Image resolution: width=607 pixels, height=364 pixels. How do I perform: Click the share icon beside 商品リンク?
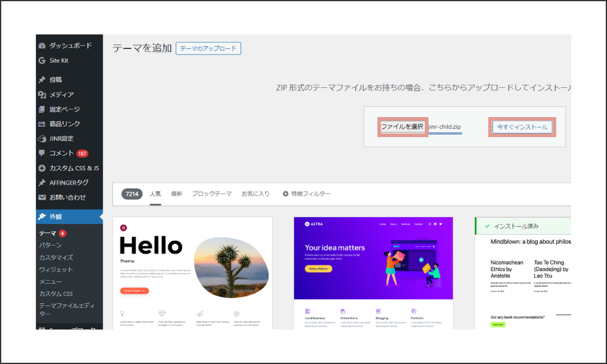42,124
